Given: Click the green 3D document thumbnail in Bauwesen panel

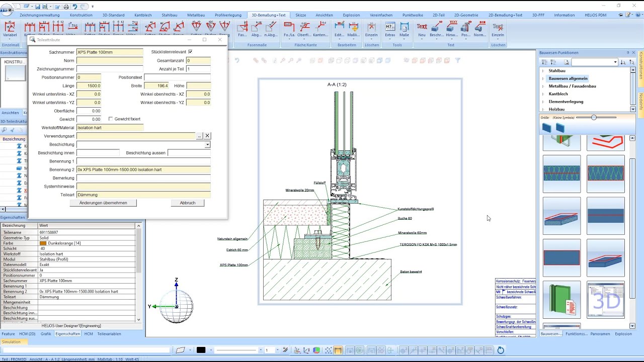Looking at the screenshot, I should (561, 300).
